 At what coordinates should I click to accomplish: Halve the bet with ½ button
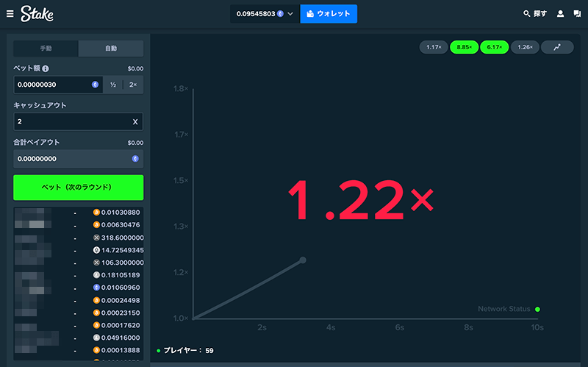(113, 85)
